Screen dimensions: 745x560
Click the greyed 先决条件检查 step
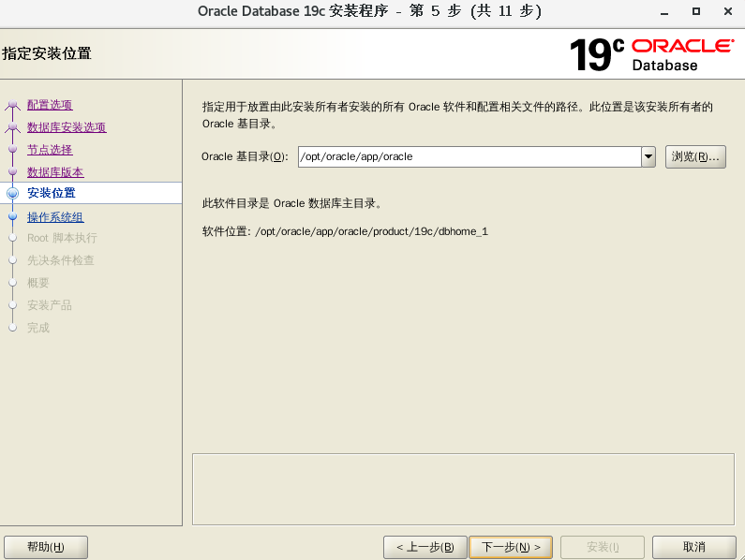60,260
